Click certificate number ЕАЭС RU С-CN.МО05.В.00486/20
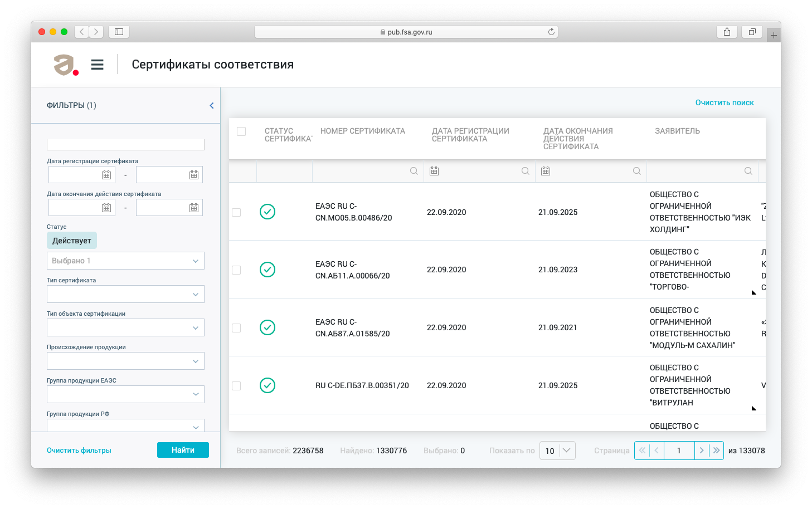This screenshot has width=812, height=509. click(x=354, y=212)
